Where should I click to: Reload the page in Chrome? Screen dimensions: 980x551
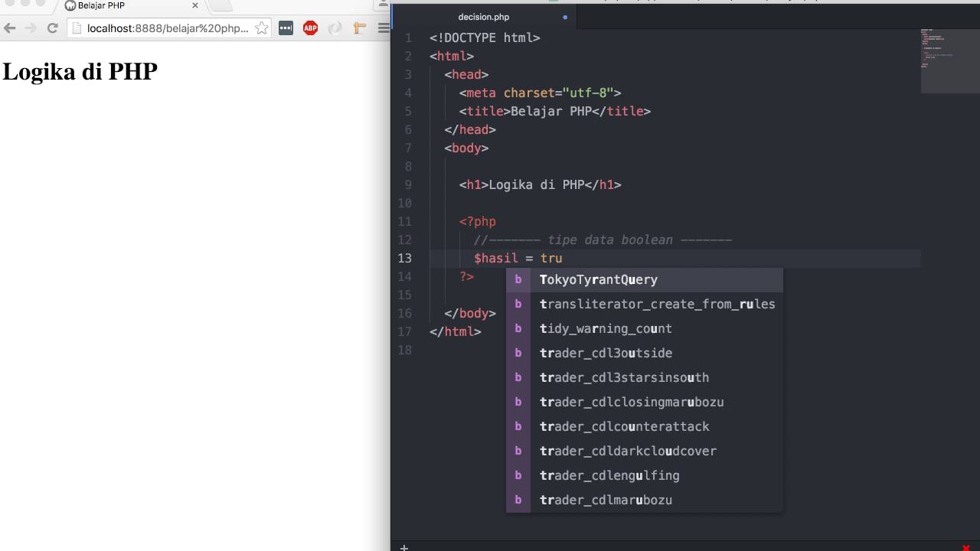[52, 28]
